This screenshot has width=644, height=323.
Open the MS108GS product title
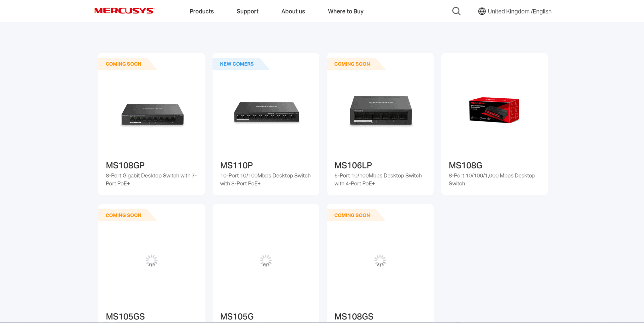pos(354,316)
